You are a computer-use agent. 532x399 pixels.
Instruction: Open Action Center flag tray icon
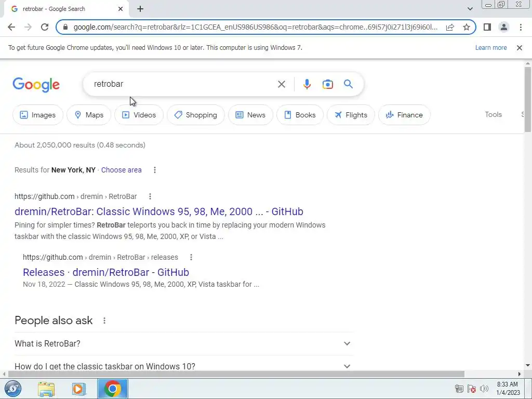pyautogui.click(x=471, y=389)
